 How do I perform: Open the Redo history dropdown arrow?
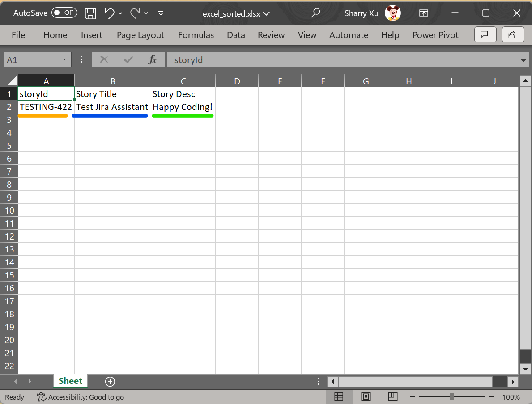146,13
